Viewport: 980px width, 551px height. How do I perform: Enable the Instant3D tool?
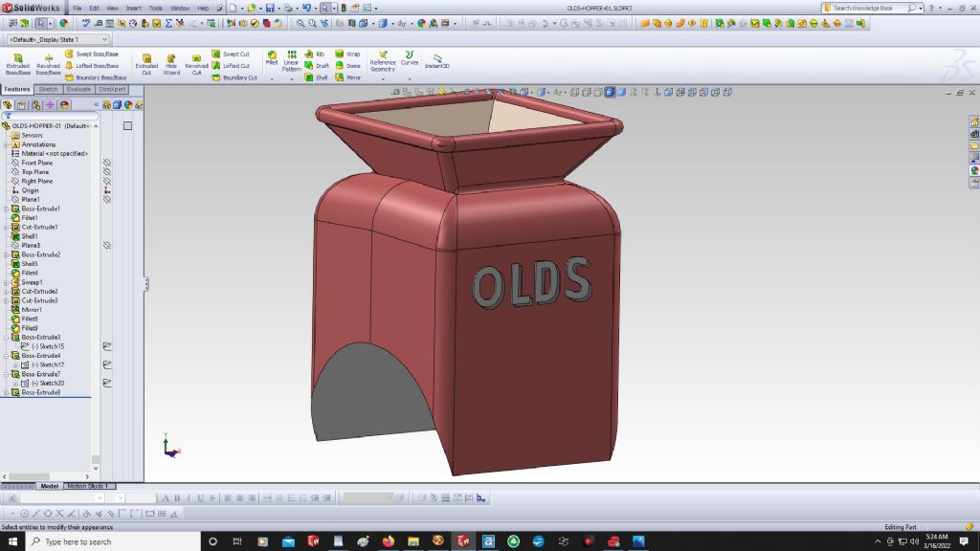click(x=436, y=61)
